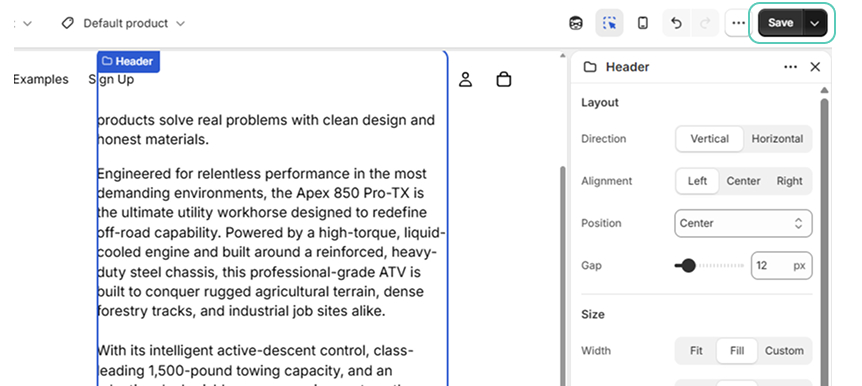Screen dimensions: 862x386
Task: Close the Header settings panel
Action: (x=815, y=67)
